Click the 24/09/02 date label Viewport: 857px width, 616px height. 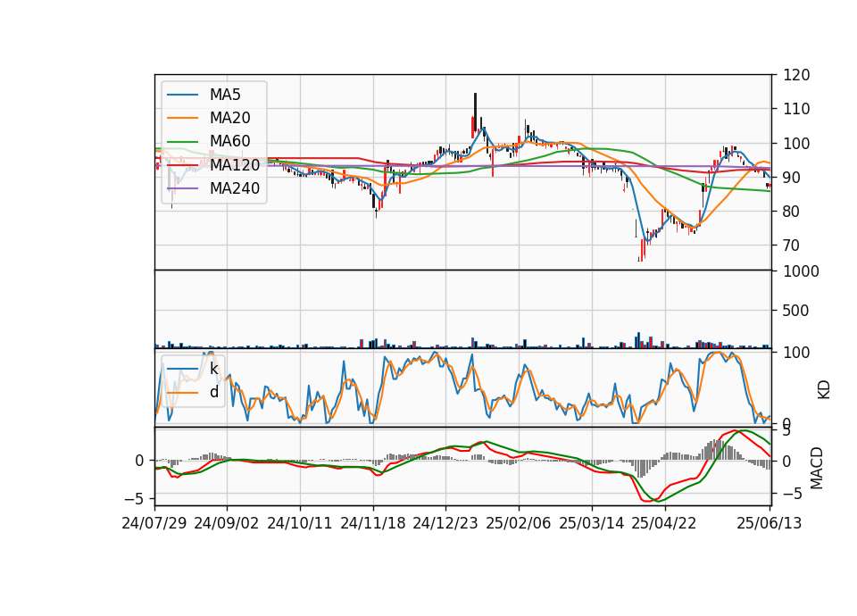click(x=226, y=523)
